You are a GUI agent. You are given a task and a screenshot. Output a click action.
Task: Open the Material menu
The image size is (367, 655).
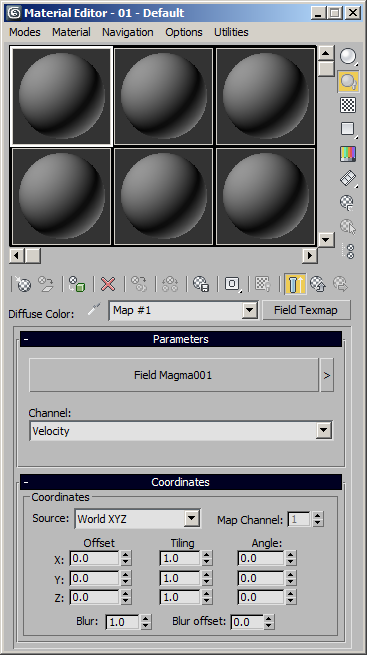(71, 32)
